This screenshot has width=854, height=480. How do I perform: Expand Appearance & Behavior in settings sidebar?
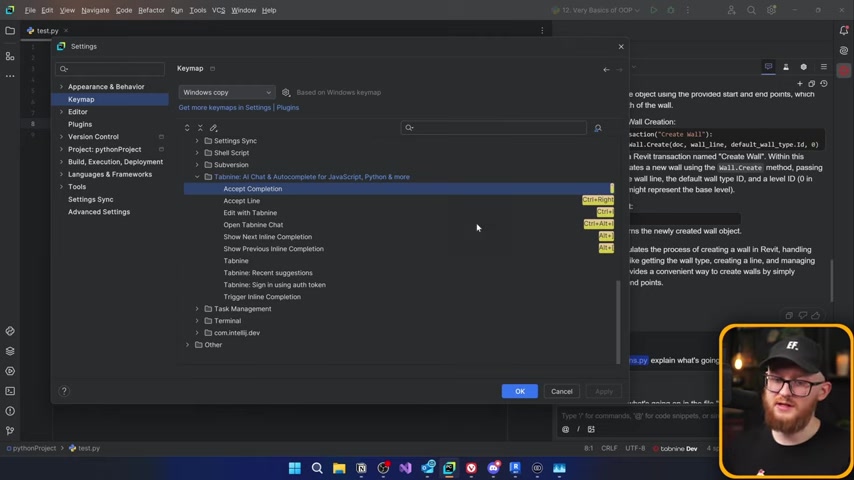click(x=61, y=87)
